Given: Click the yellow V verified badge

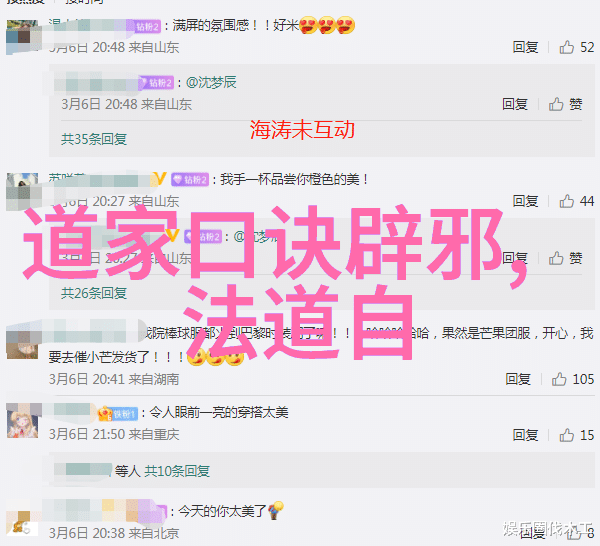Looking at the screenshot, I should point(159,179).
